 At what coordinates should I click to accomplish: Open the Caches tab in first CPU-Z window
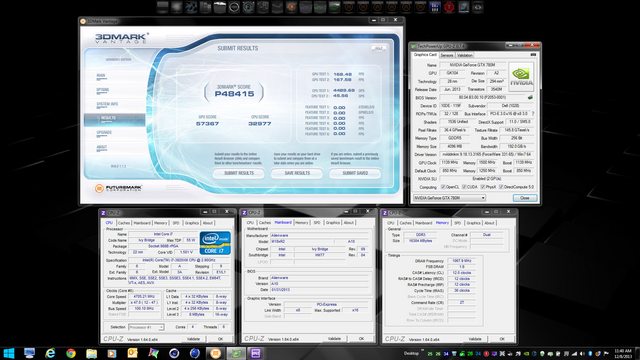124,223
